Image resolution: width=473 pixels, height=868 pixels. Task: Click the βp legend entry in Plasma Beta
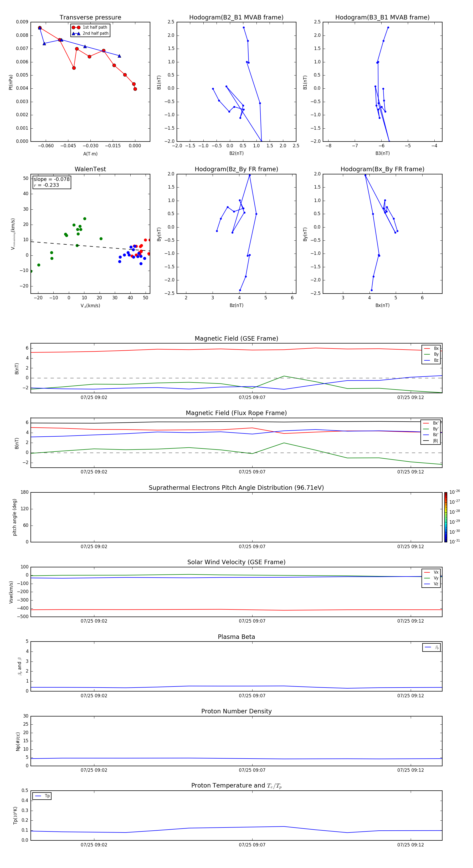click(431, 647)
